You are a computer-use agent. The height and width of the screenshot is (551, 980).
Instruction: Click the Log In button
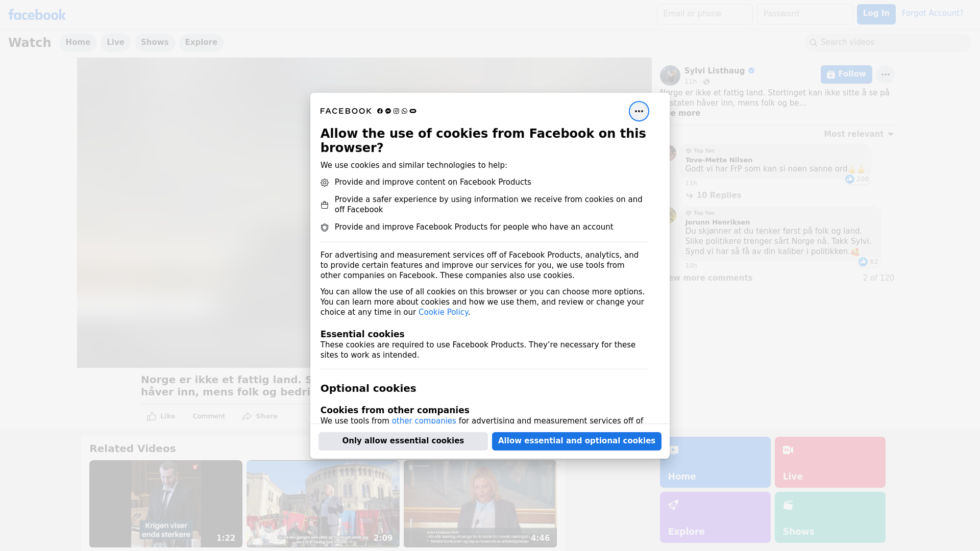[876, 14]
